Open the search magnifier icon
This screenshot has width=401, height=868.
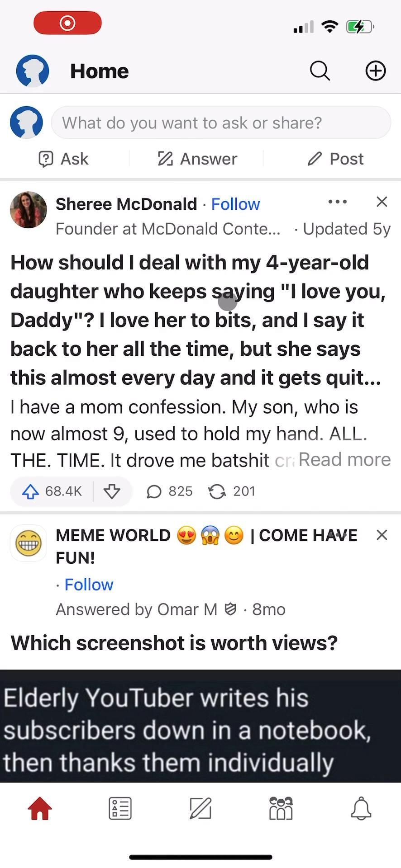(320, 71)
